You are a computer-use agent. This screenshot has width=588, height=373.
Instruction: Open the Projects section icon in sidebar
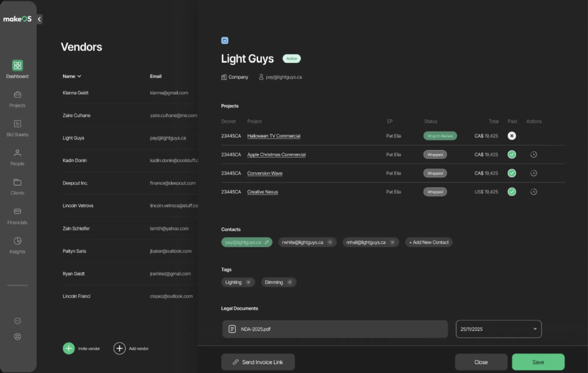pyautogui.click(x=17, y=95)
